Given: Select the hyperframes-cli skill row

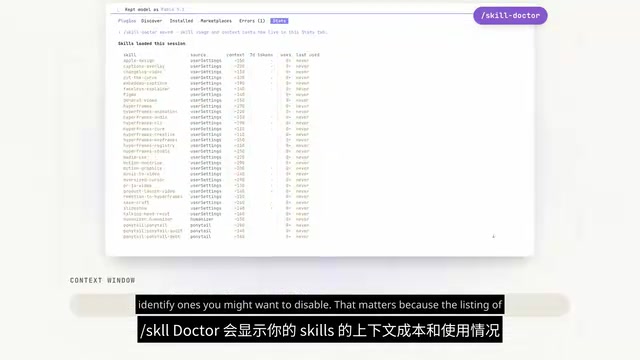Looking at the screenshot, I should [x=216, y=123].
